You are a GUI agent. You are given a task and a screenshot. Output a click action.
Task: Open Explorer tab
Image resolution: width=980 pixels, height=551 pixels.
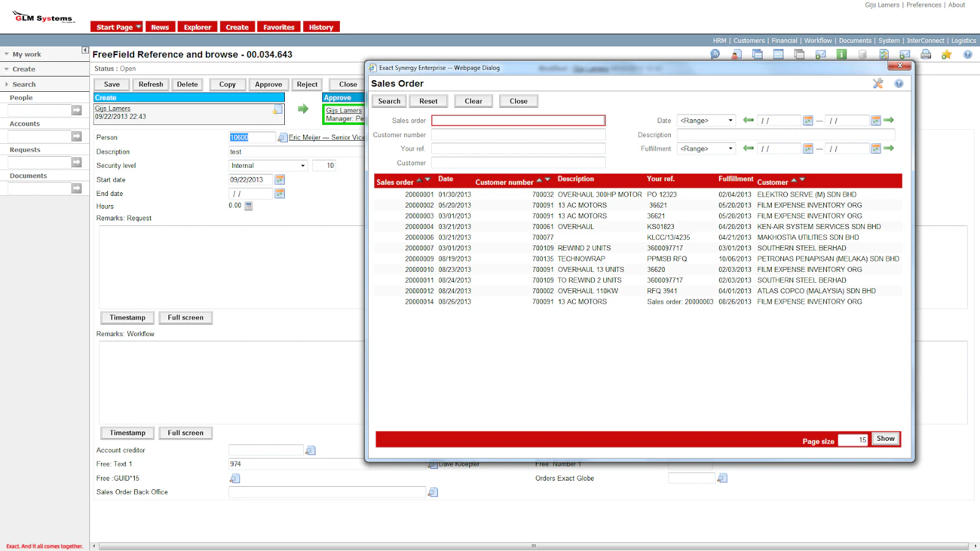197,27
